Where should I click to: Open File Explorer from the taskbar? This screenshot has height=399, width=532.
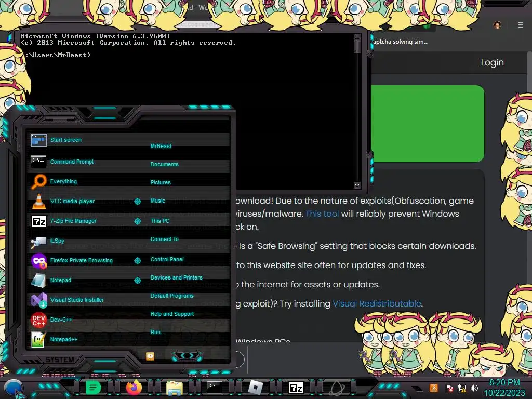175,388
